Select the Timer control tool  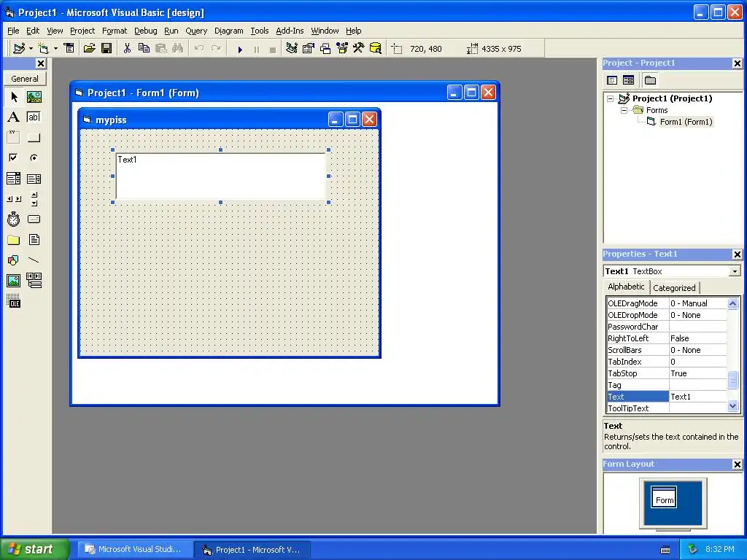(x=14, y=219)
